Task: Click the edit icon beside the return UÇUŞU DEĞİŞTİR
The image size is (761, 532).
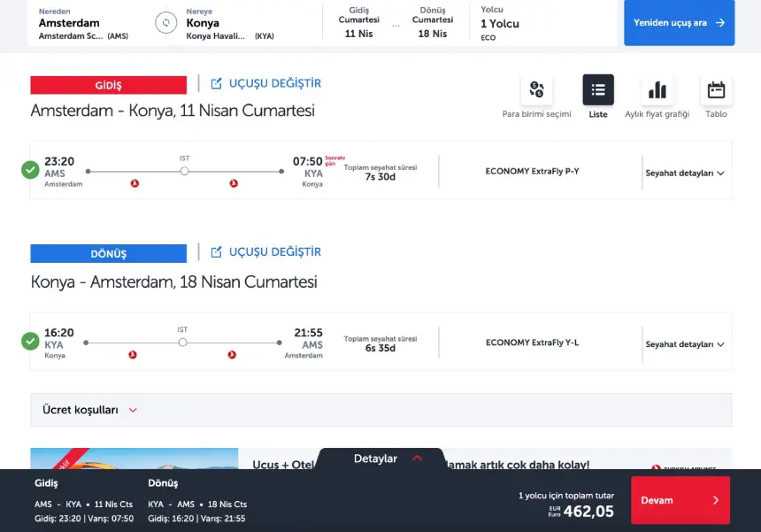Action: [x=217, y=252]
